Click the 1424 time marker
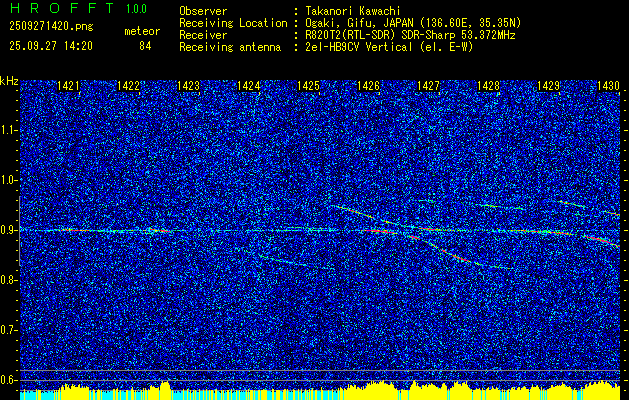 pos(248,85)
